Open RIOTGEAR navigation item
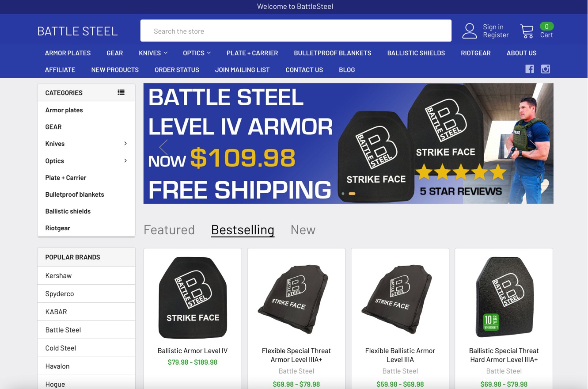The height and width of the screenshot is (389, 588). tap(476, 53)
